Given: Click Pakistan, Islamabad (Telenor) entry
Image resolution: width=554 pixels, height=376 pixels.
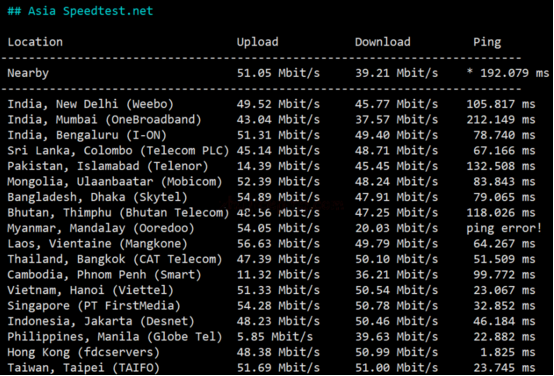Looking at the screenshot, I should (108, 166).
